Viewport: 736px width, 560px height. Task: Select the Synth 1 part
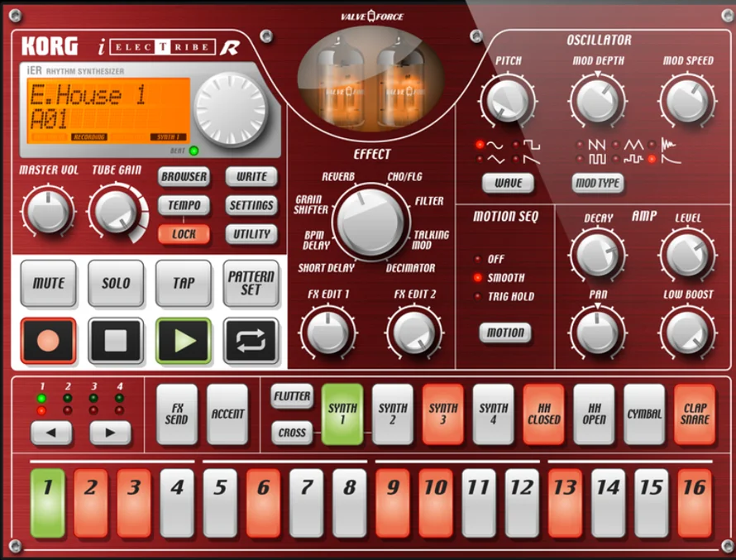pos(342,414)
